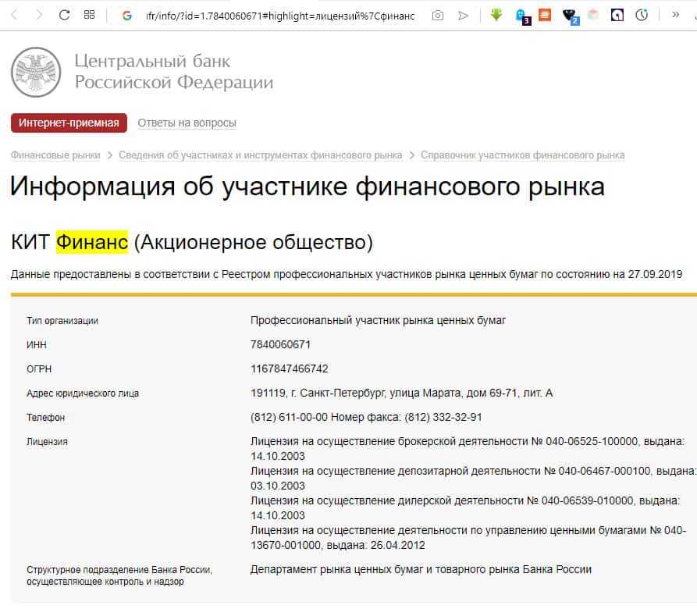Take a page snapshot with camera icon
Viewport: 697px width, 616px height.
pyautogui.click(x=437, y=16)
